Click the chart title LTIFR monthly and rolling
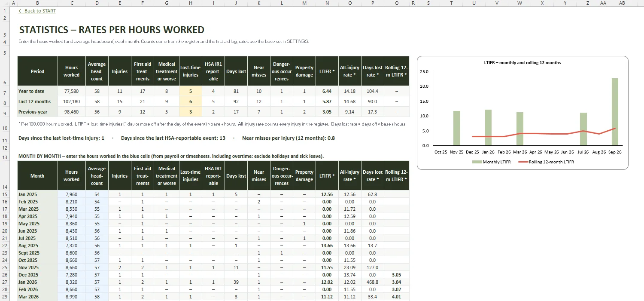The height and width of the screenshot is (301, 644). coord(522,63)
